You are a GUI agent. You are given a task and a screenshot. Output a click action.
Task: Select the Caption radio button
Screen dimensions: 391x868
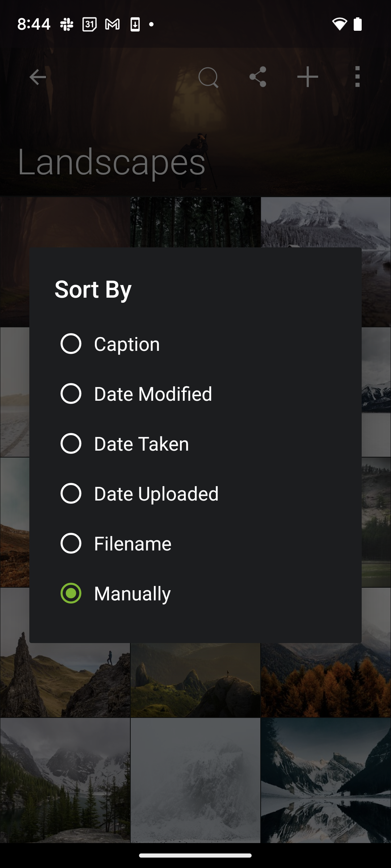[71, 344]
